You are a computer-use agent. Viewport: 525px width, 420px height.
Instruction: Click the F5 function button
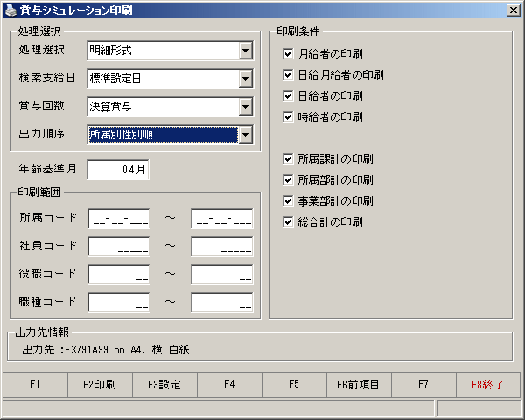pyautogui.click(x=294, y=384)
